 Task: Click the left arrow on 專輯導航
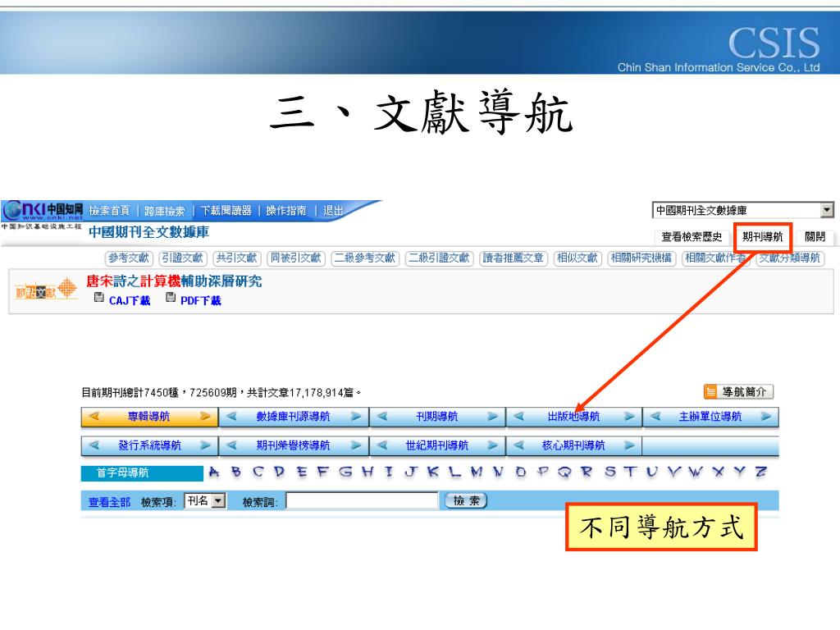(94, 416)
